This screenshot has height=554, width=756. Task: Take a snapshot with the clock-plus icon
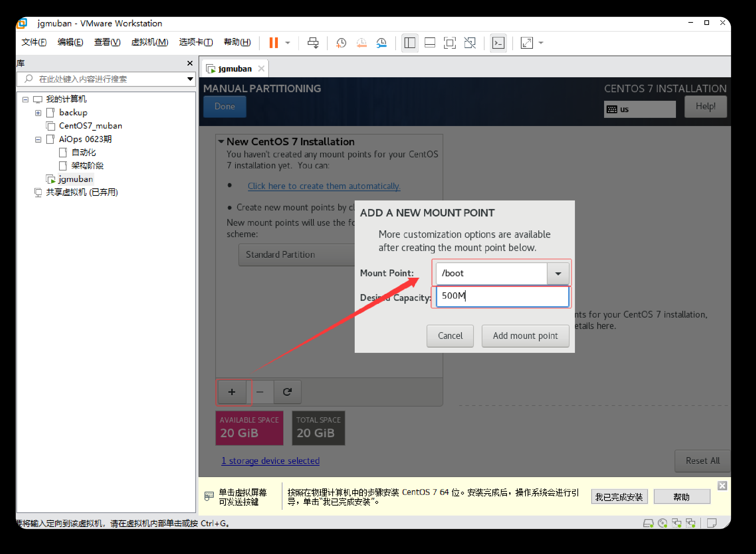(x=341, y=43)
